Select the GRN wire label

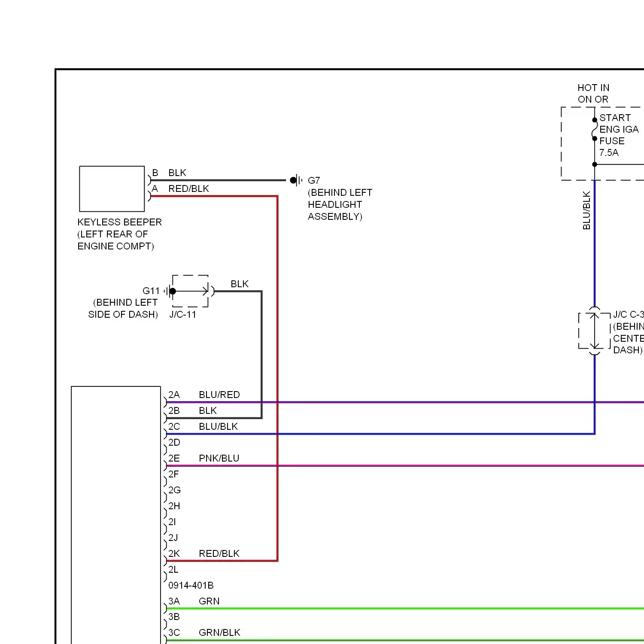(209, 601)
